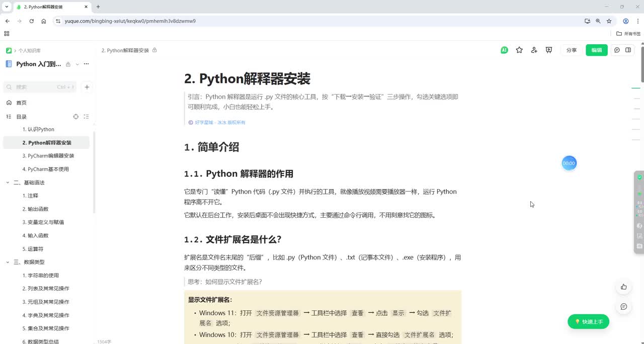Toggle the catalog collapse-all icon
Image resolution: width=644 pixels, height=344 pixels.
click(x=86, y=117)
